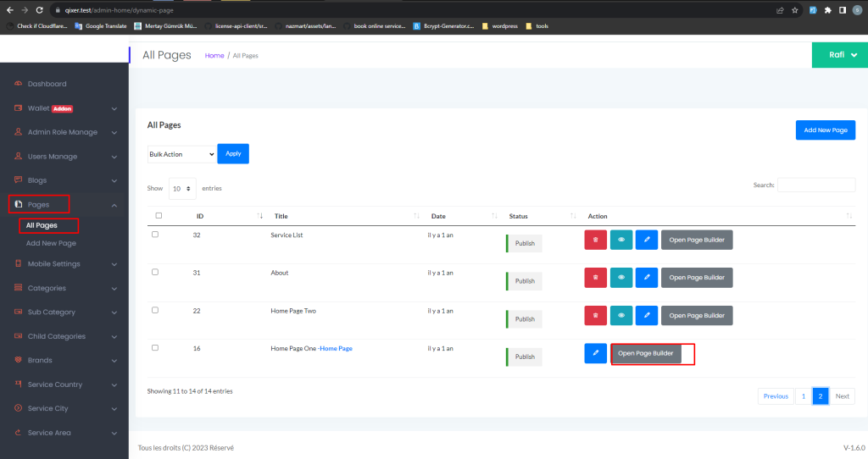Expand the Wallet menu chevron
Screen dimensions: 868x459
pos(114,109)
